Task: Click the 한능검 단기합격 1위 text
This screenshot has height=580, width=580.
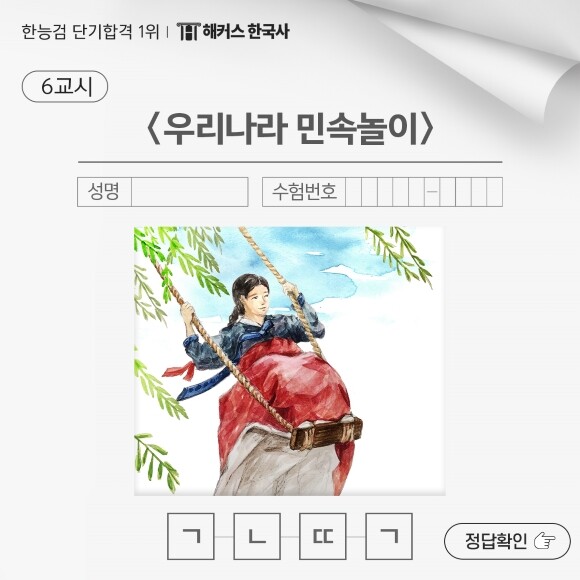Action: point(90,32)
